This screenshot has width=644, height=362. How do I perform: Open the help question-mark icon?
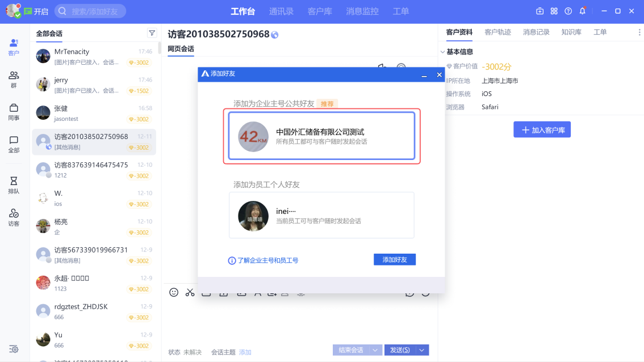(568, 11)
